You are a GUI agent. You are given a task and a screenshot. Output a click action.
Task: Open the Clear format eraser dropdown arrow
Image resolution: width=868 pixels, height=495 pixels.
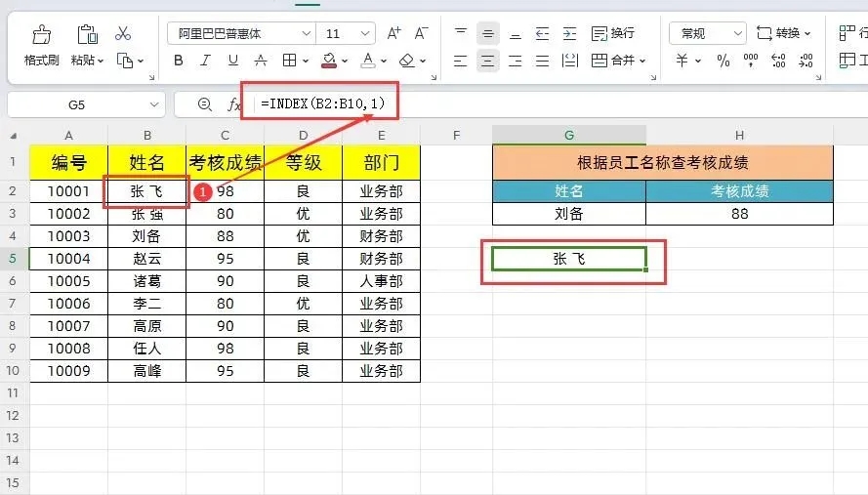[423, 61]
